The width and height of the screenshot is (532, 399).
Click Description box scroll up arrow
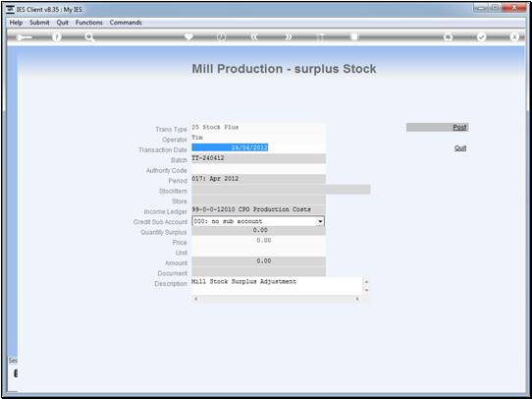click(366, 282)
